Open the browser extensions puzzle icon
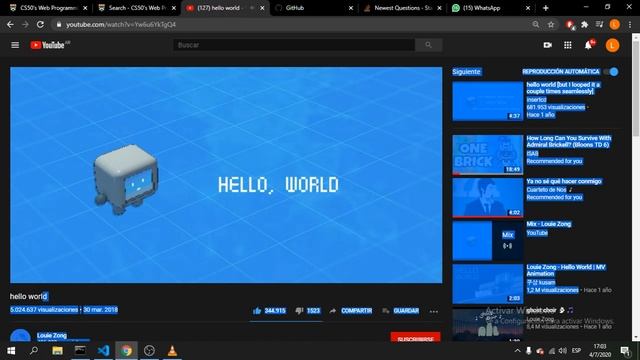 point(584,24)
